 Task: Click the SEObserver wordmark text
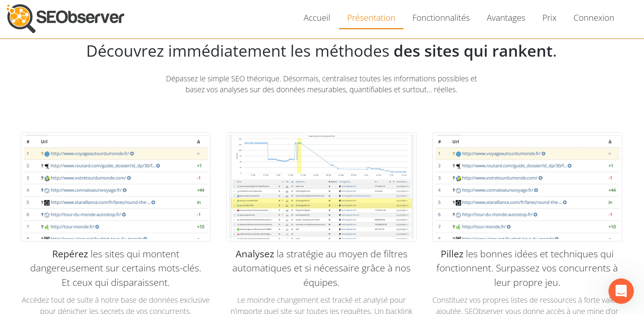(80, 17)
